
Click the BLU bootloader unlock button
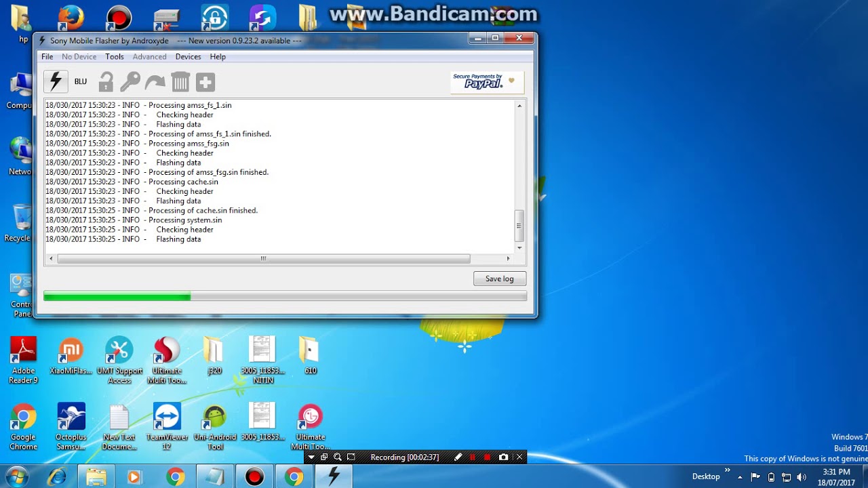[81, 81]
